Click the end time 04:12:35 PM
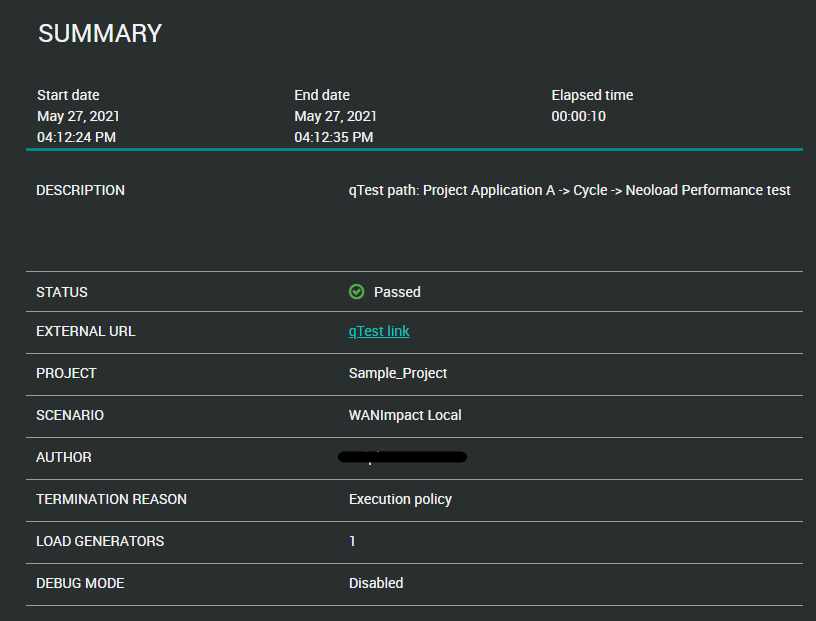The height and width of the screenshot is (621, 816). (333, 137)
